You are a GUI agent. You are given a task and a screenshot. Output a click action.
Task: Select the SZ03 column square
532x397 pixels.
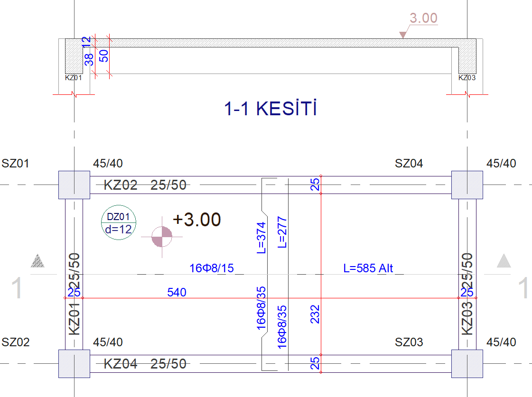click(467, 364)
